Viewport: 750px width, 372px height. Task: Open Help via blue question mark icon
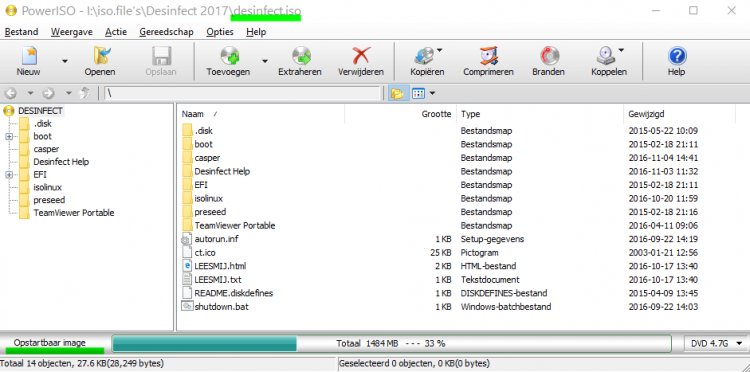[677, 56]
